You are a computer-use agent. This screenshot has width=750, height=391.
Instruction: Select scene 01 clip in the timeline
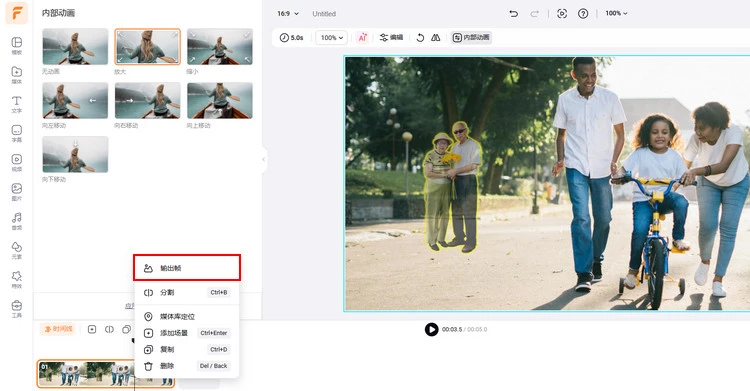tap(86, 374)
